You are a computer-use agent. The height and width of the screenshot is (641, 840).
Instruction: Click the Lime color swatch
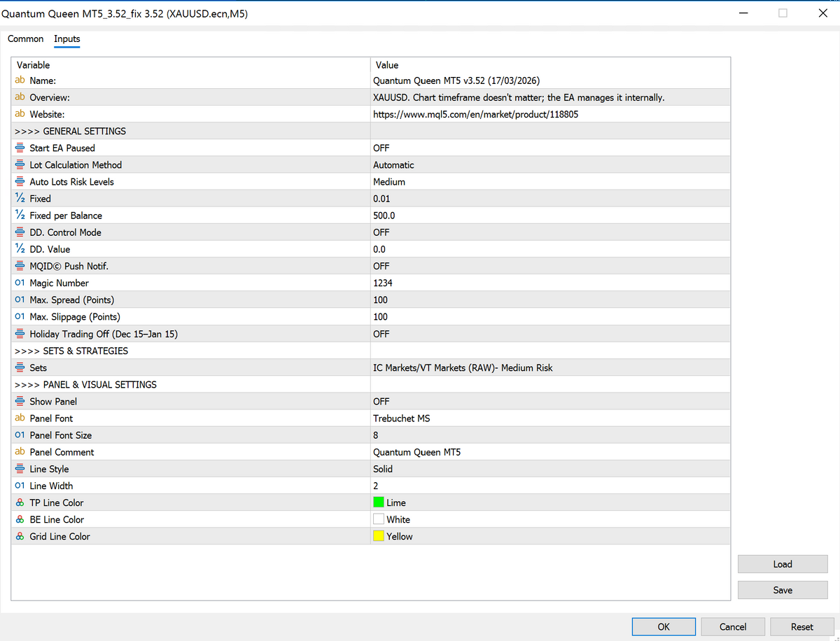pos(379,502)
